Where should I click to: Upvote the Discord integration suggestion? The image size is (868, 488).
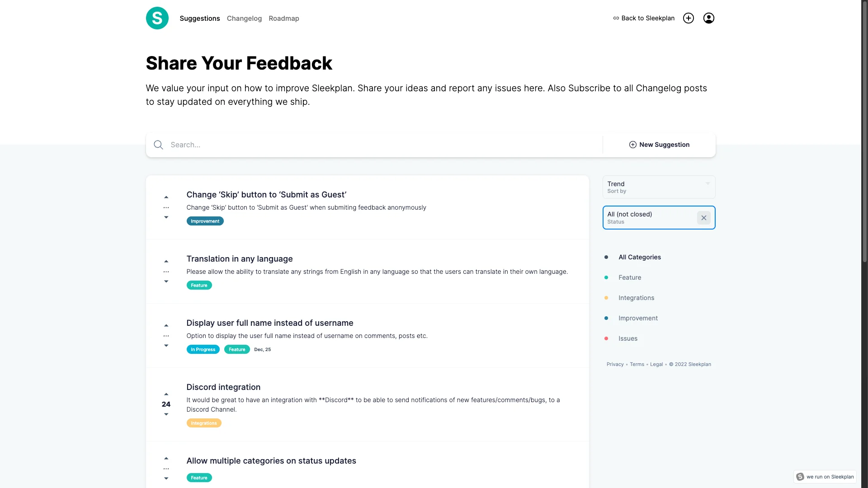point(166,394)
